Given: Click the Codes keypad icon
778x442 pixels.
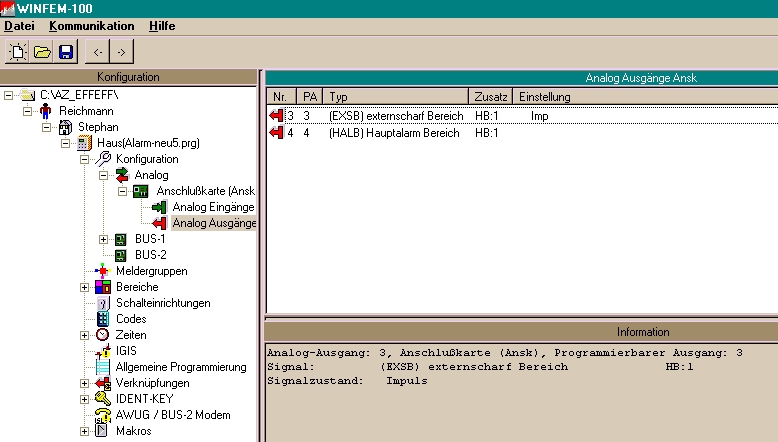Looking at the screenshot, I should 102,319.
